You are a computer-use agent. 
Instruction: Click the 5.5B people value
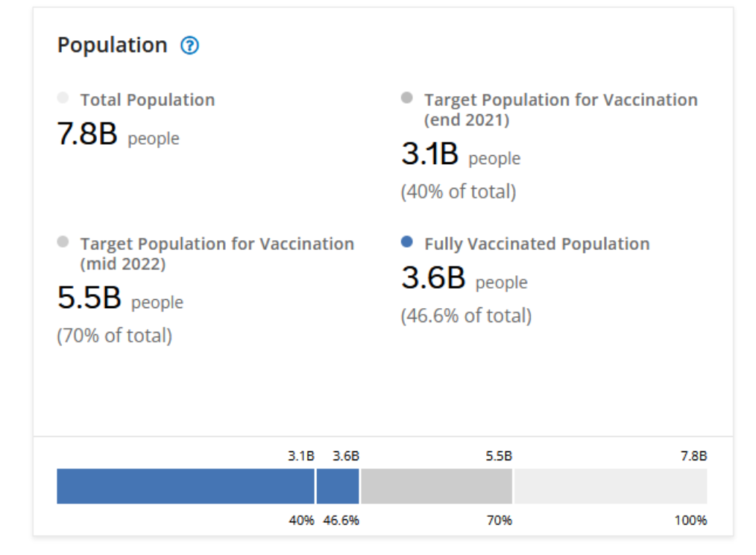(89, 298)
